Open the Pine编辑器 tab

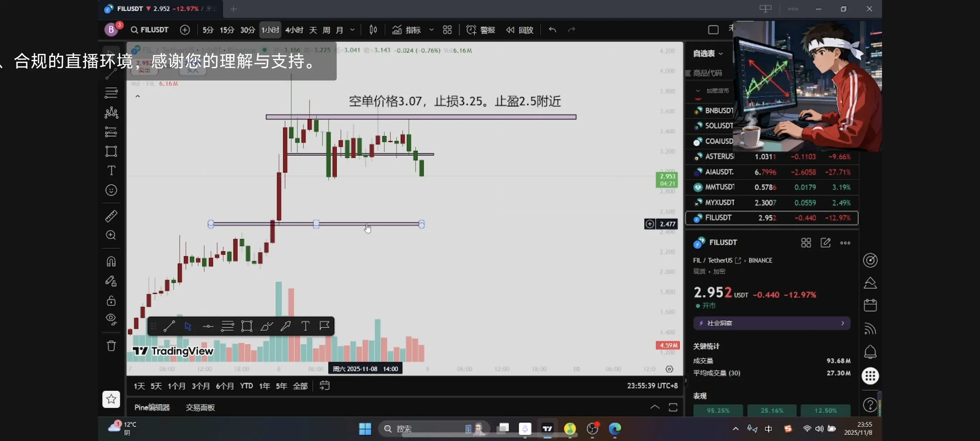[x=152, y=407]
